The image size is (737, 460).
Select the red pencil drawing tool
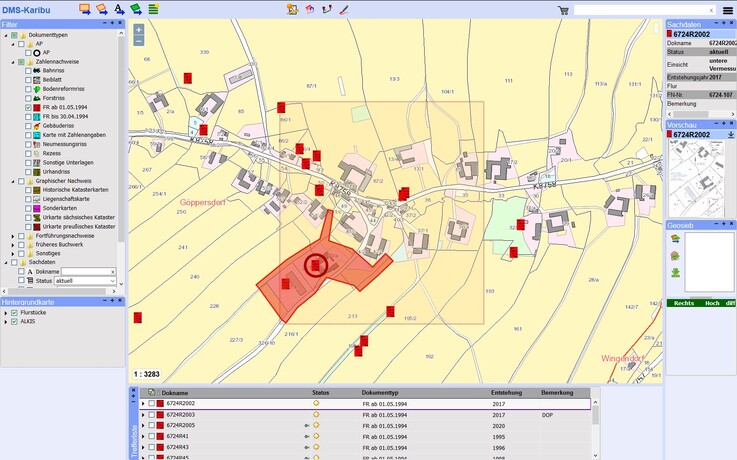pos(344,10)
